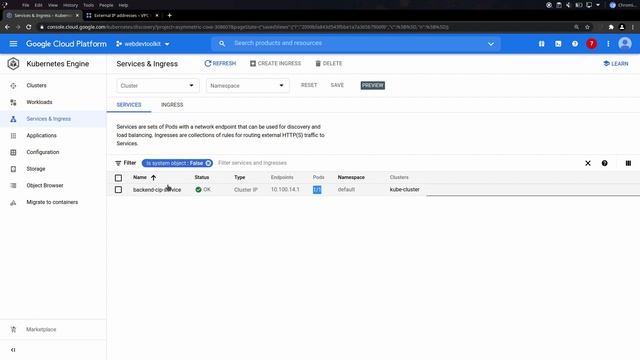Open column display options icon

pyautogui.click(x=628, y=163)
